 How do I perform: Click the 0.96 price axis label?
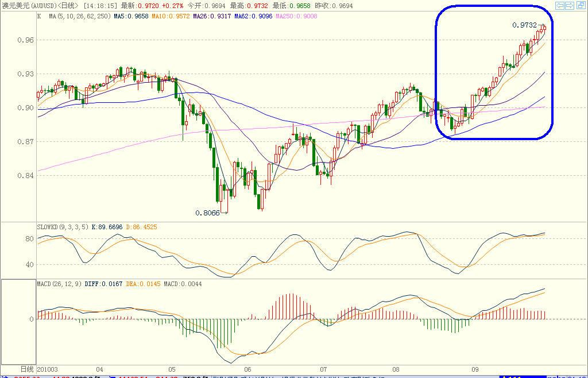[x=25, y=40]
